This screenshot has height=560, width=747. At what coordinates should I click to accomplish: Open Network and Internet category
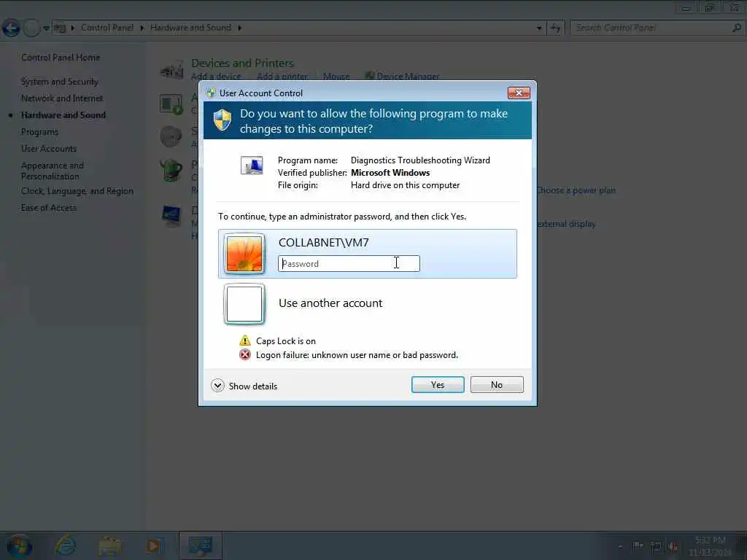click(x=62, y=98)
